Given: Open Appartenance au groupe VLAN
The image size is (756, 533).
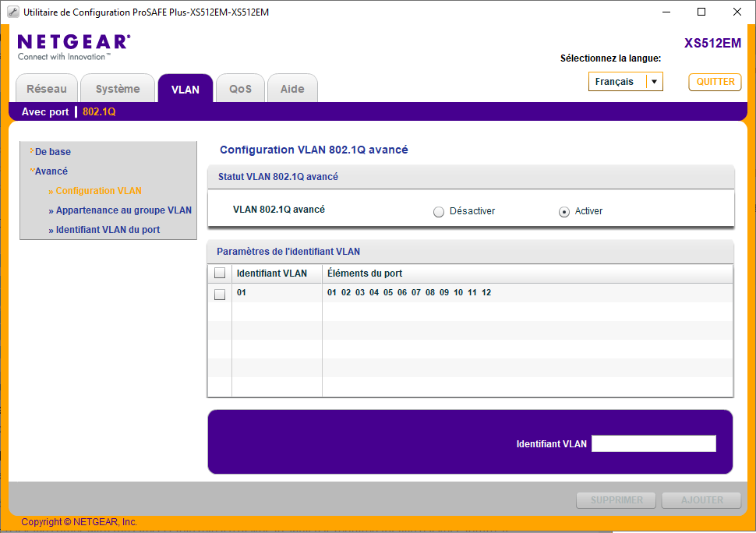Looking at the screenshot, I should pyautogui.click(x=123, y=210).
